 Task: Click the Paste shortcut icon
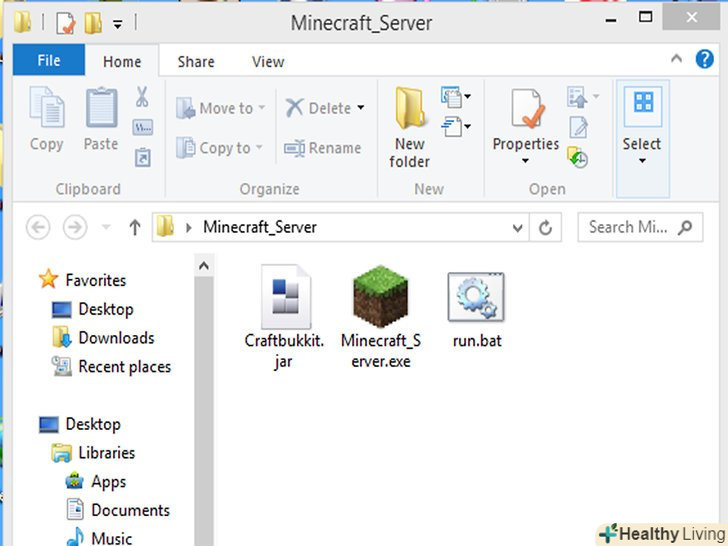coord(143,157)
